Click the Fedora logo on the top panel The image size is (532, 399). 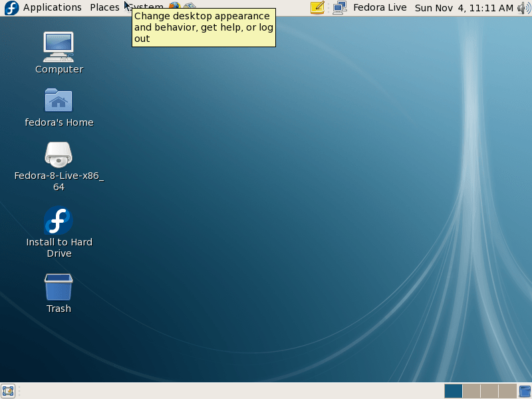[11, 7]
